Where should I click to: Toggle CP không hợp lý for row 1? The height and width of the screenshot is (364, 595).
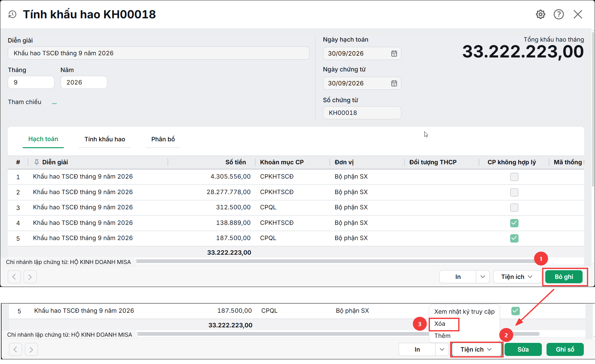(x=514, y=177)
